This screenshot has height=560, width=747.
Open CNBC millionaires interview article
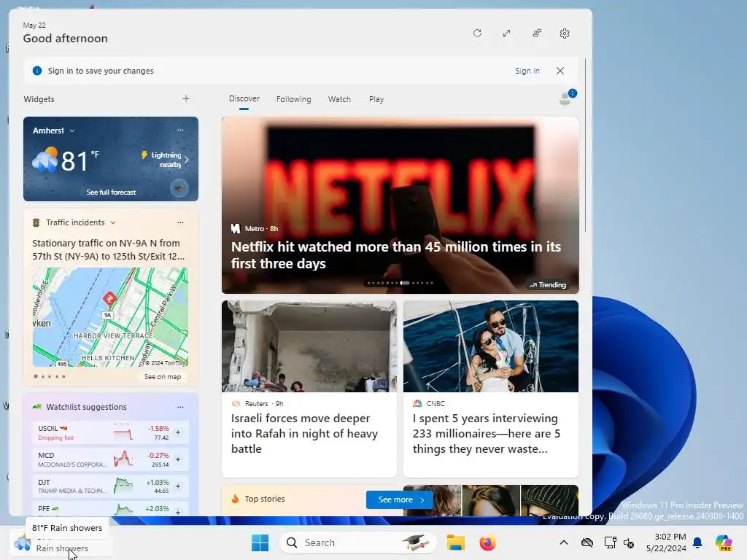(x=491, y=389)
